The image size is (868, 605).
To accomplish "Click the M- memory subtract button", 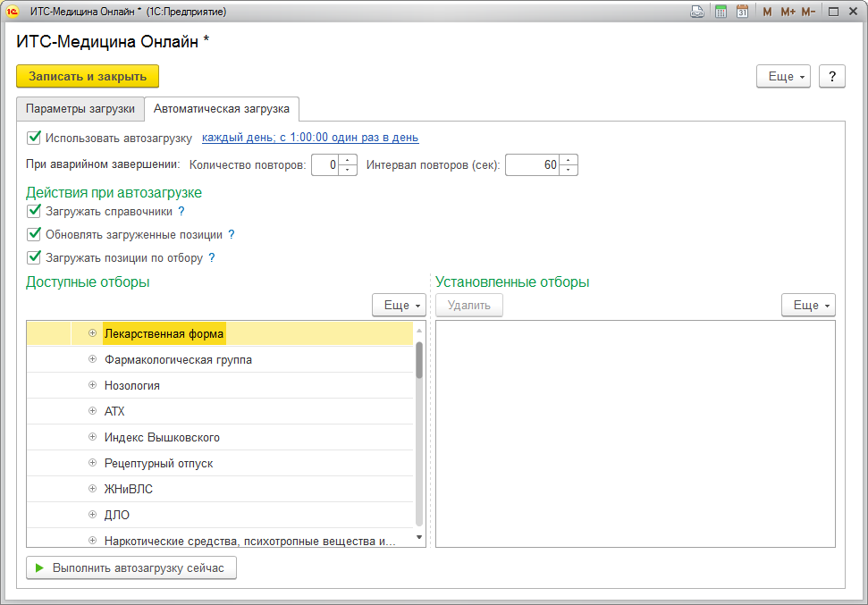I will pyautogui.click(x=808, y=12).
